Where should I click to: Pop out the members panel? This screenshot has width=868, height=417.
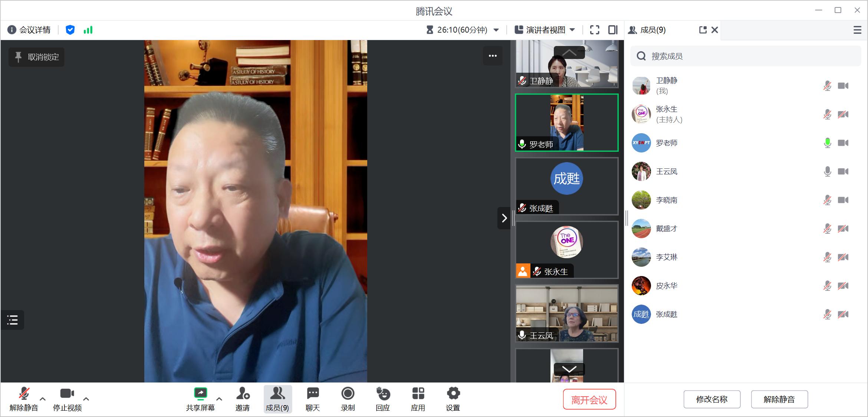pos(703,30)
